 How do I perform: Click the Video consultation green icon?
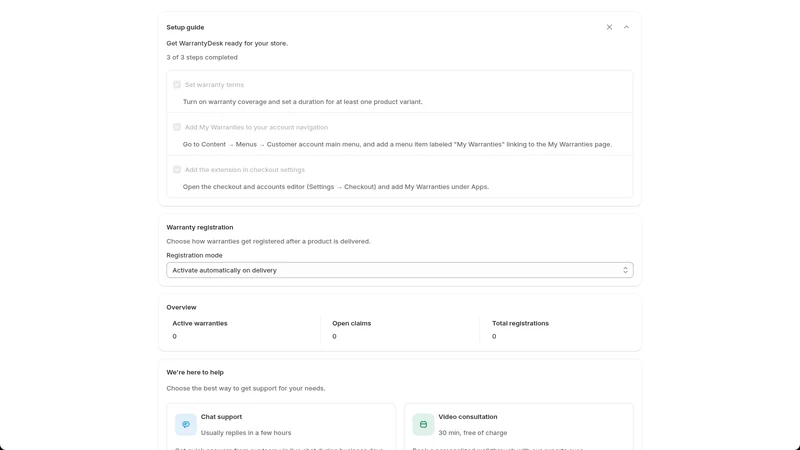(423, 424)
